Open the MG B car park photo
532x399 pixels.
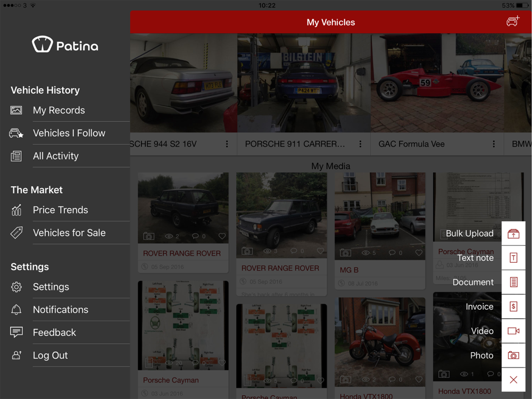(380, 216)
